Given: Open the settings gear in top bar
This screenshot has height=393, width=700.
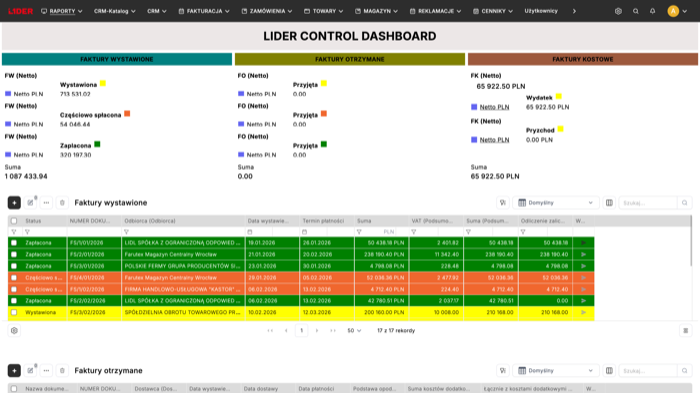Looking at the screenshot, I should tap(618, 11).
